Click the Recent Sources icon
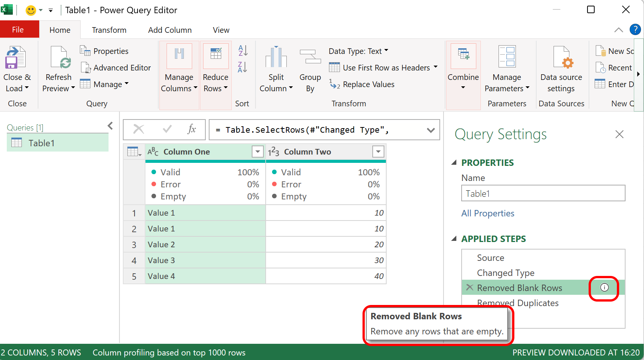Image resolution: width=644 pixels, height=360 pixels. point(600,67)
